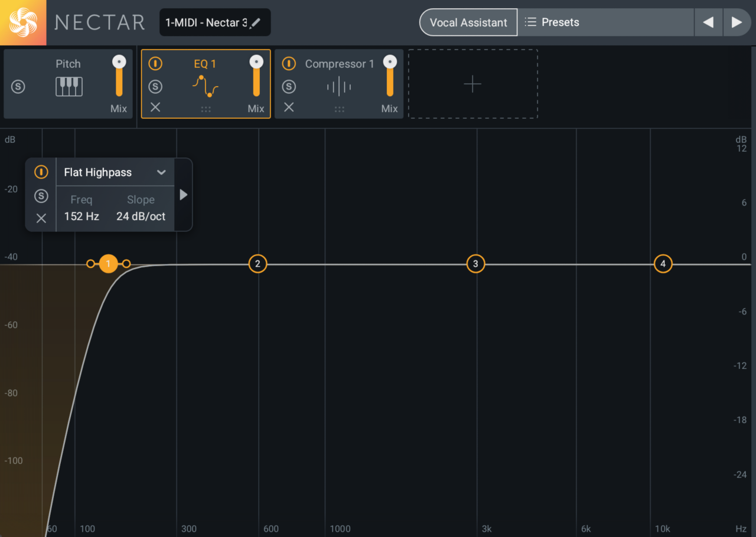This screenshot has width=756, height=537.
Task: Solo the Compressor 1 module
Action: (289, 87)
